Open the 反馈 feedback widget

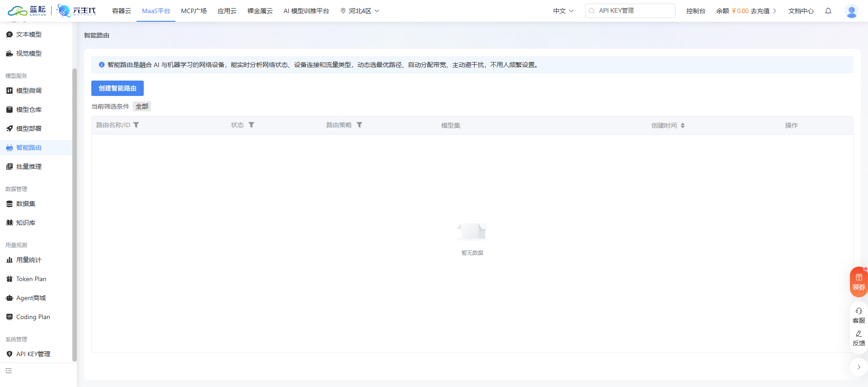coord(859,338)
